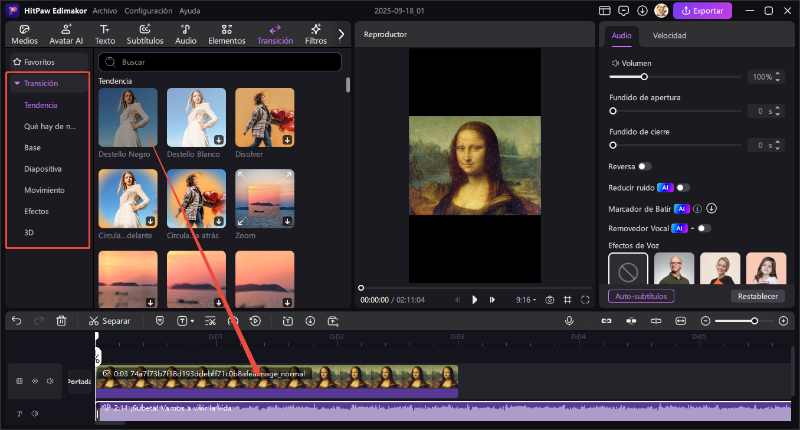Screen dimensions: 800x430
Task: Click the fit-timeline-to-window icon
Action: pyautogui.click(x=681, y=321)
